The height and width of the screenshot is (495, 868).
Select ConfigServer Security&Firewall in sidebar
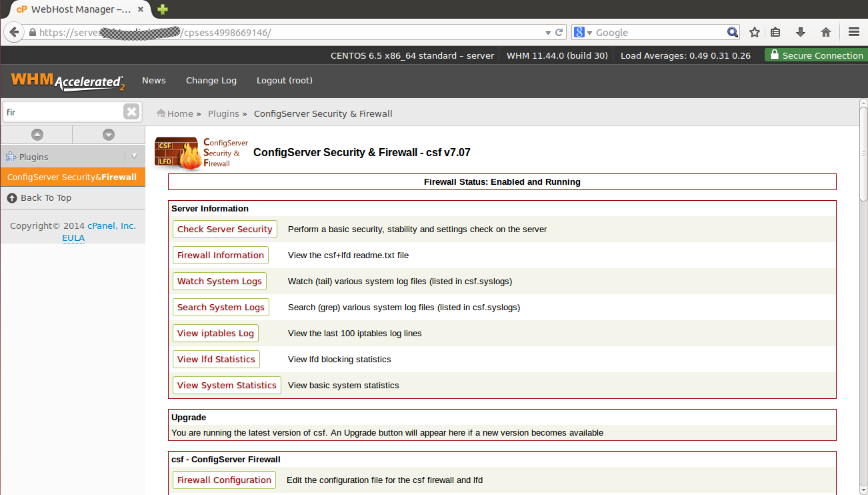pos(72,177)
